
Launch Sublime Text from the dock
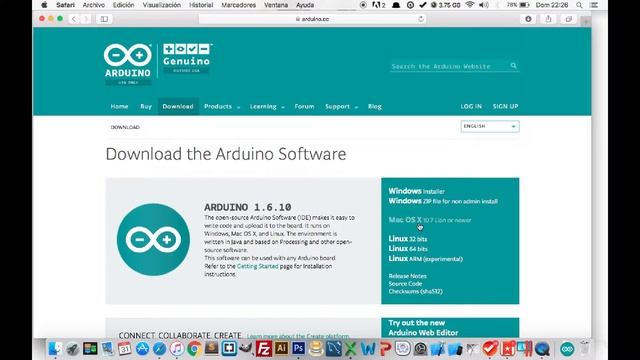point(212,348)
